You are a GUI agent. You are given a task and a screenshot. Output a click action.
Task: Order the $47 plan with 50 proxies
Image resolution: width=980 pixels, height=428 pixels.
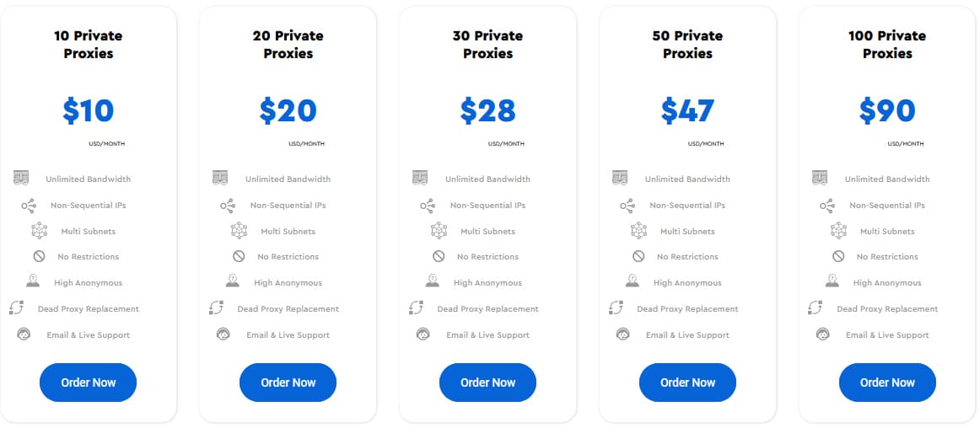pos(687,383)
